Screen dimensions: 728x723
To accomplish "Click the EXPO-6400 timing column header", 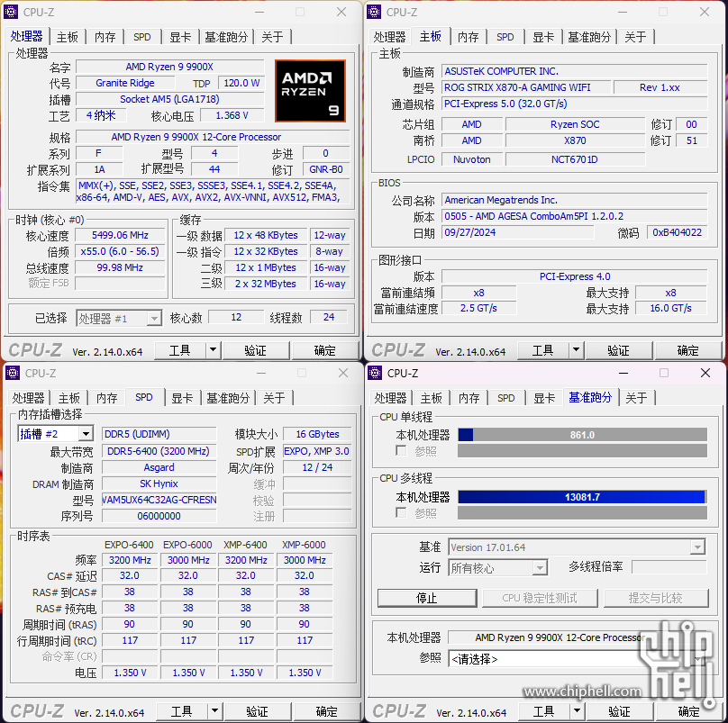I will [x=129, y=545].
